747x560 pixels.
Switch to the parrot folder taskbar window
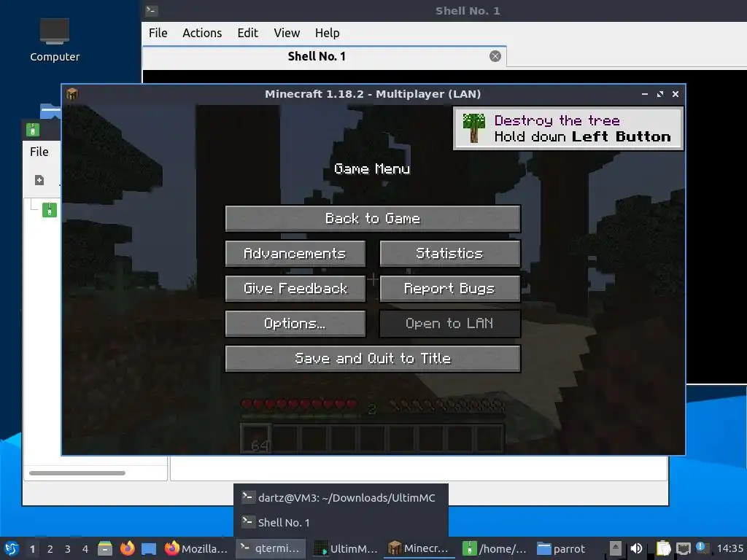pos(562,548)
